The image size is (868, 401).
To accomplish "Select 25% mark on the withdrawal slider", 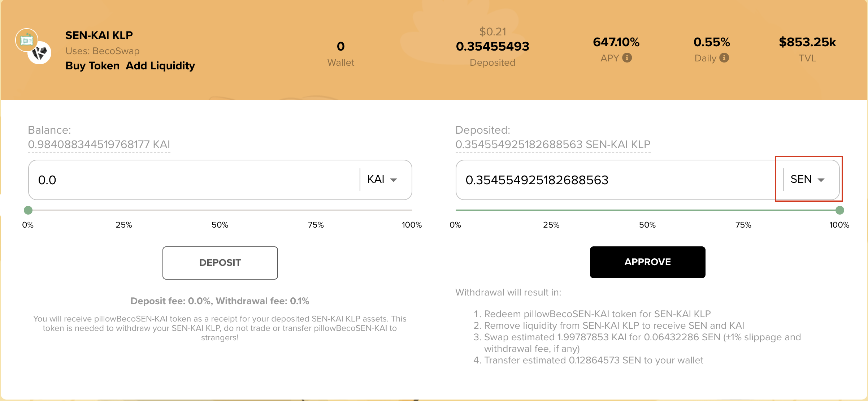I will click(551, 225).
